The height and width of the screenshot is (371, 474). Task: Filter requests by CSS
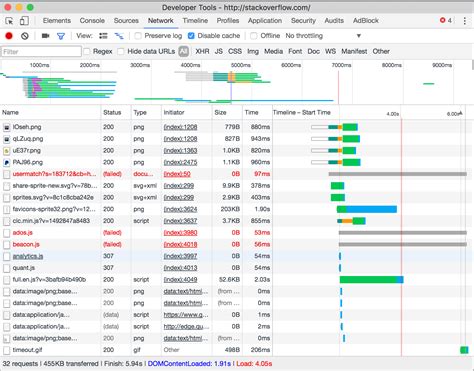[235, 51]
